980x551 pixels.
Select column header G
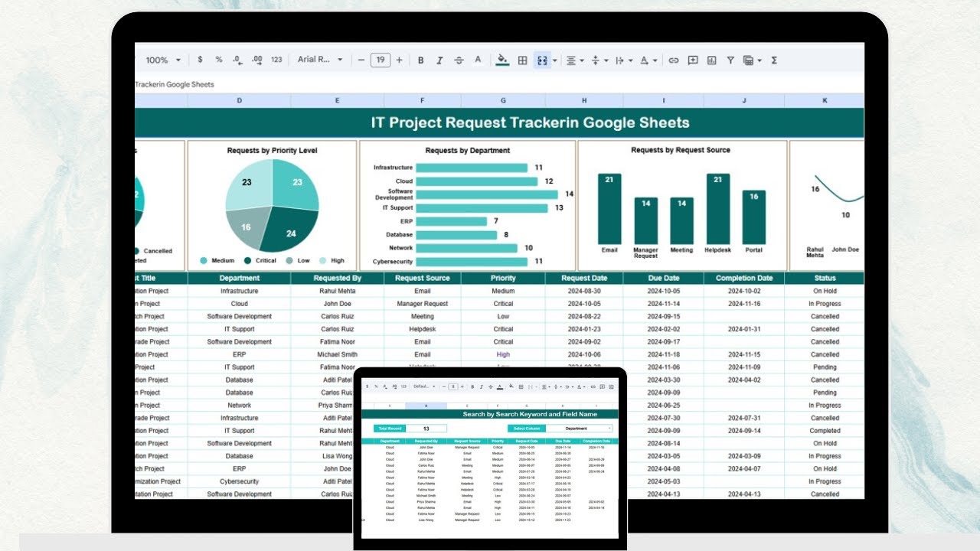(x=502, y=100)
